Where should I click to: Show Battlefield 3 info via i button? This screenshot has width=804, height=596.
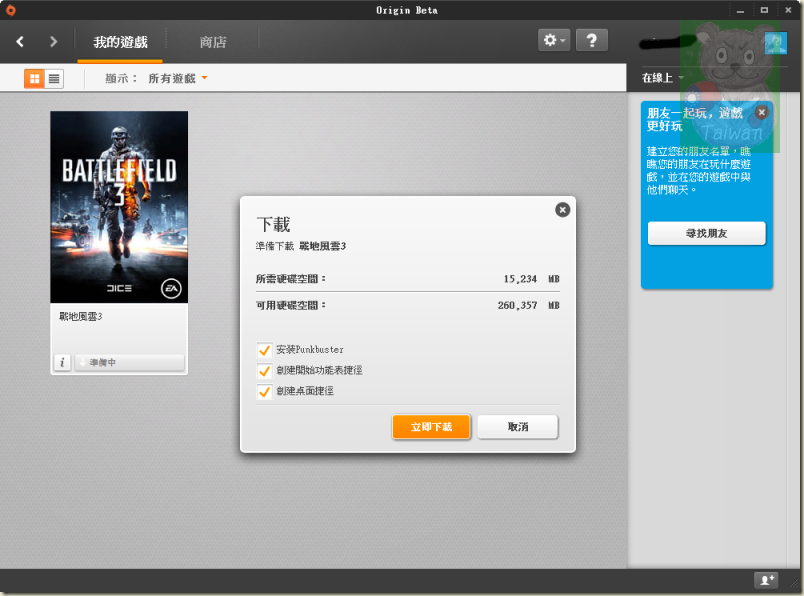coord(62,363)
